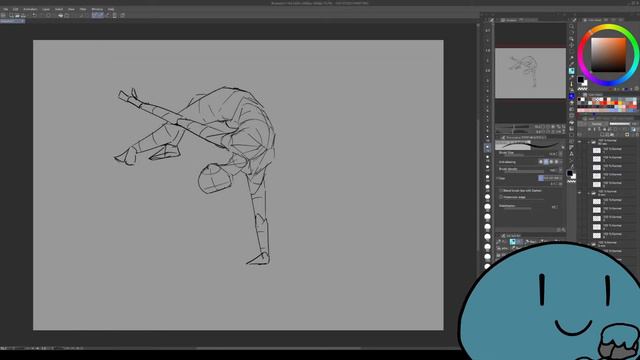Screen dimensions: 640x360
Task: Toggle the first brush tip checkbox
Action: pyautogui.click(x=501, y=191)
